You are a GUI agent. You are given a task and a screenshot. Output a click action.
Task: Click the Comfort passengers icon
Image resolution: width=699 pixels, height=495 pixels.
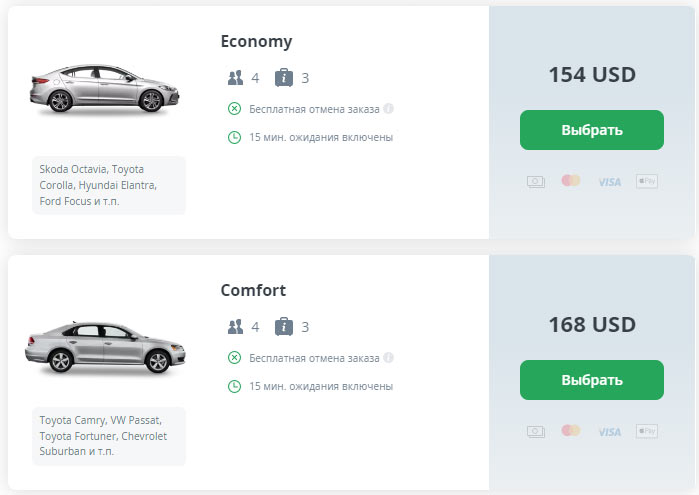[236, 327]
